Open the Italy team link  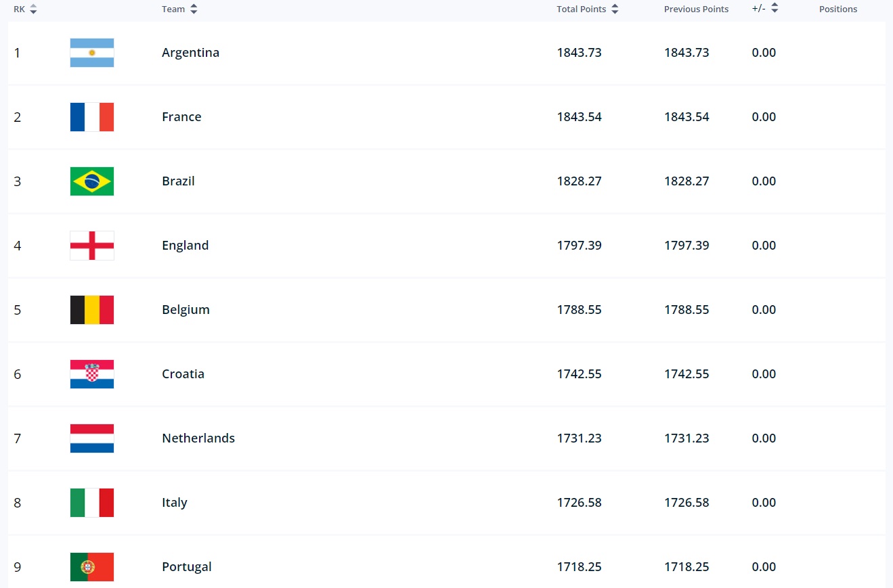[174, 502]
